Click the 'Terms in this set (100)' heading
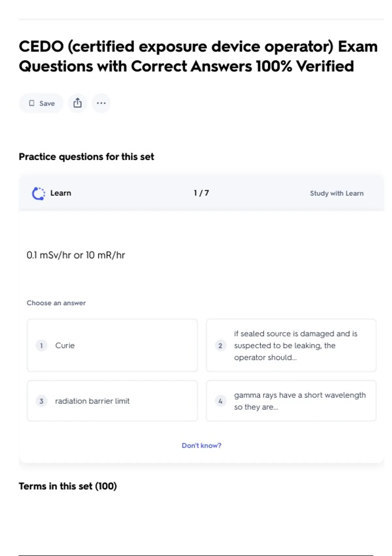Screen dimensions: 392x556 tap(68, 486)
